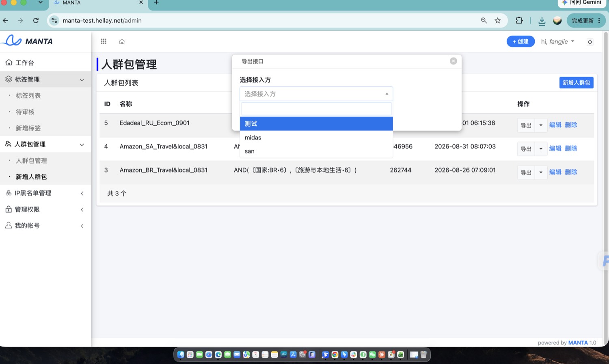Open the tab search chevron in the browser
This screenshot has height=364, width=609.
pyautogui.click(x=40, y=2)
